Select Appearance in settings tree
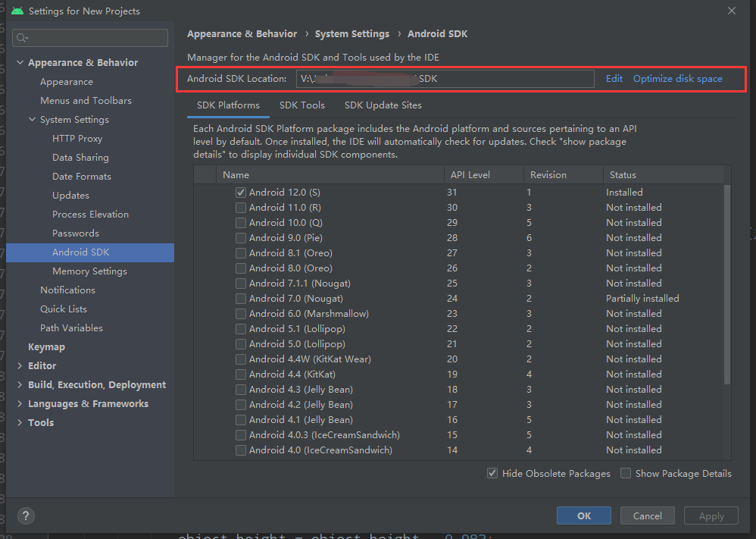The height and width of the screenshot is (539, 756). 67,82
